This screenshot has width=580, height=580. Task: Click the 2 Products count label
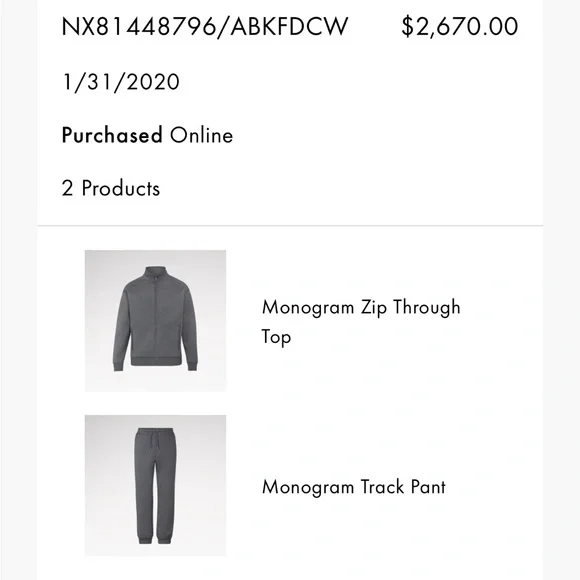click(111, 188)
